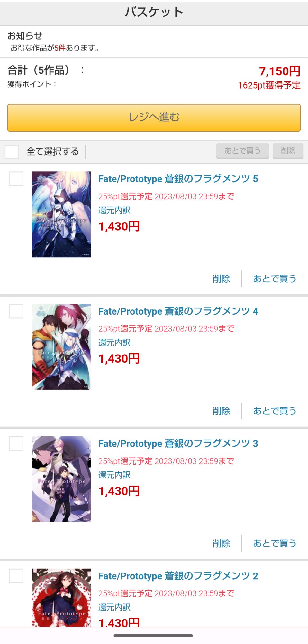Screen dimensions: 308x644
Task: Open cover thumbnail of フラグメンツ 5
Action: coord(61,214)
